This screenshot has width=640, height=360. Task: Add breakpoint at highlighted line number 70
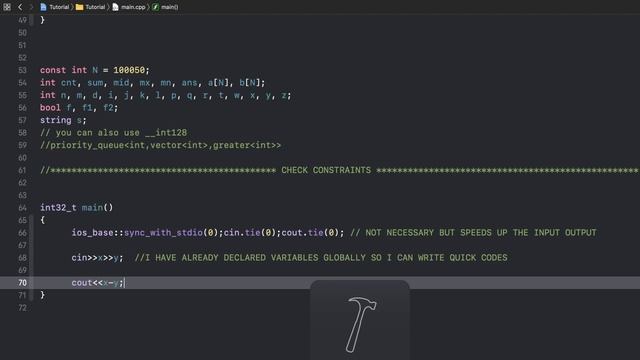pyautogui.click(x=22, y=282)
